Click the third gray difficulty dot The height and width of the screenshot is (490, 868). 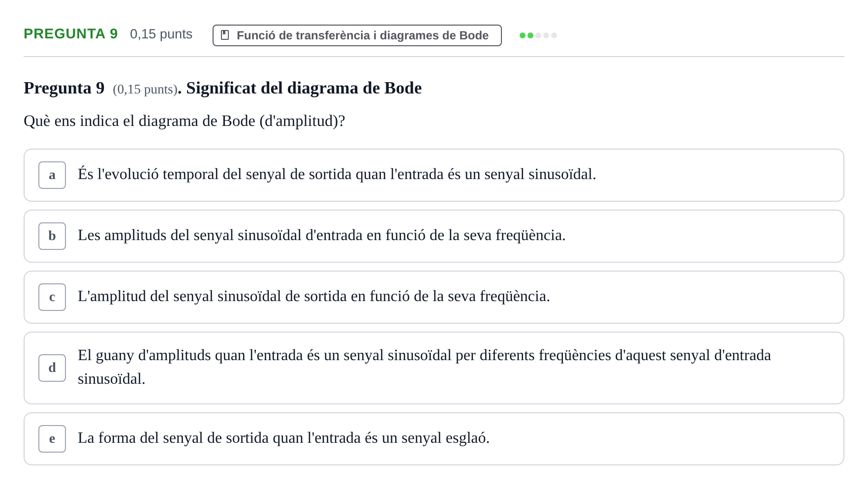point(538,35)
